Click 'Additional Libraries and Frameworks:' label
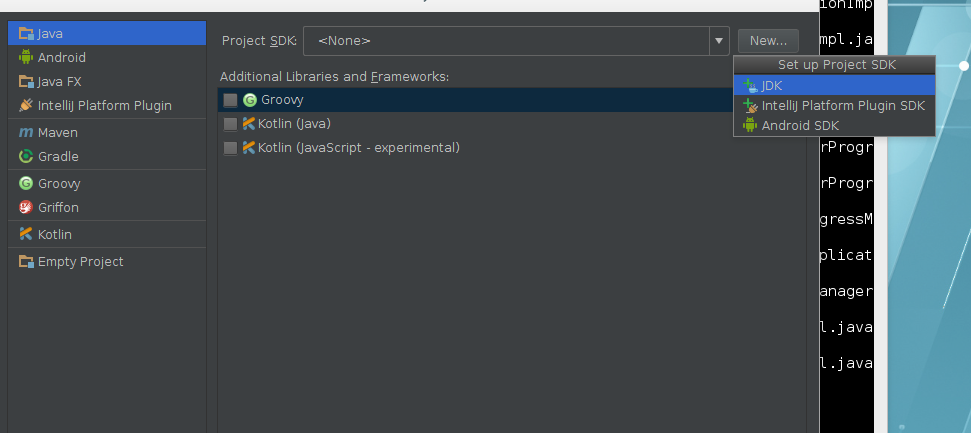Screen dimensions: 971x433 (x=334, y=77)
